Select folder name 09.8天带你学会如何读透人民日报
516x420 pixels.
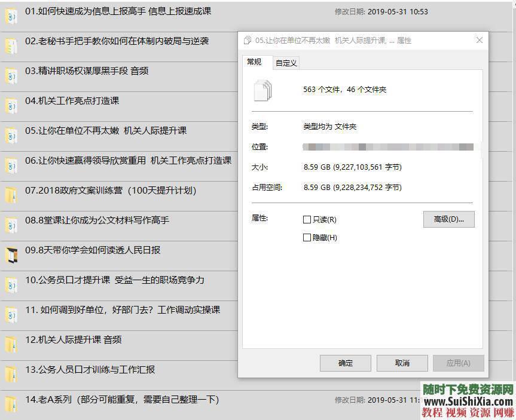click(x=93, y=250)
